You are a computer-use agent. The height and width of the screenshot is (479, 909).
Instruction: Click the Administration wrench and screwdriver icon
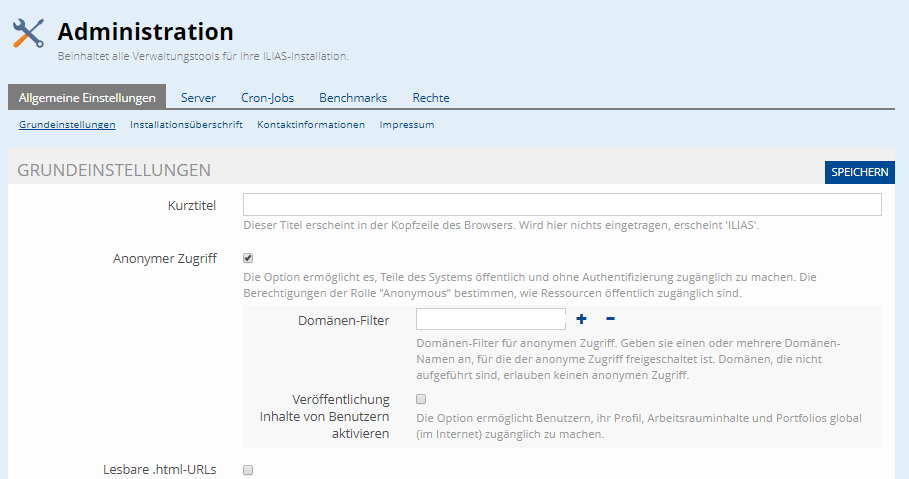click(x=28, y=34)
